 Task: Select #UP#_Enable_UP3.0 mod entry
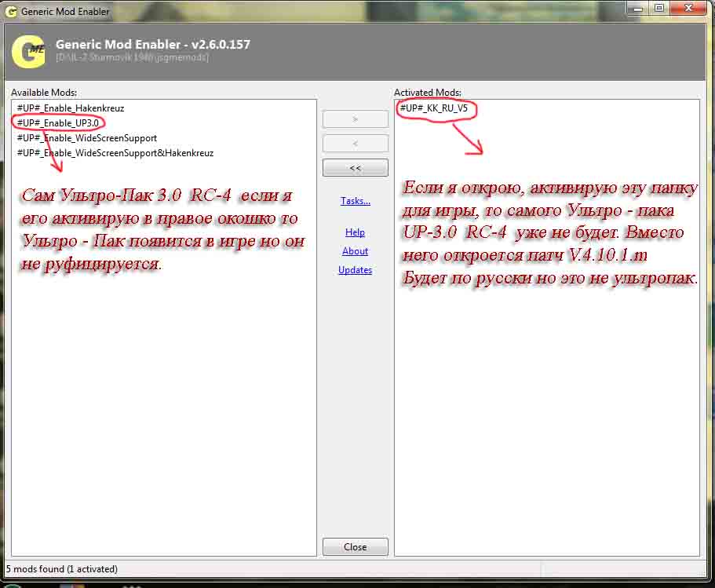[58, 123]
